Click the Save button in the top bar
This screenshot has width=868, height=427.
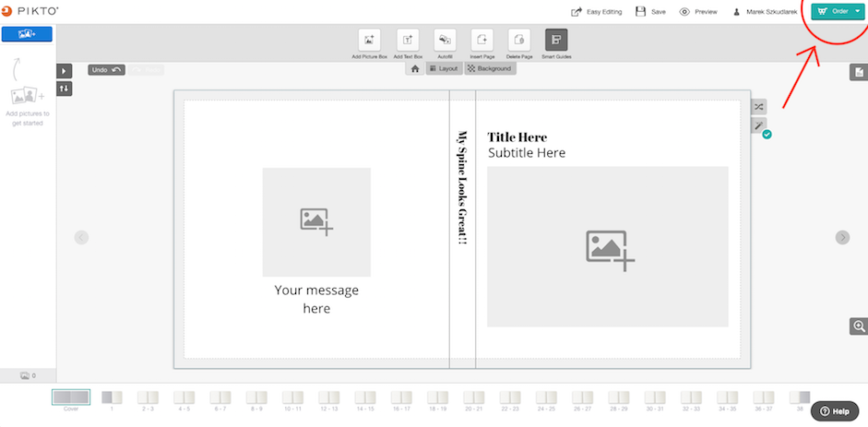point(650,12)
